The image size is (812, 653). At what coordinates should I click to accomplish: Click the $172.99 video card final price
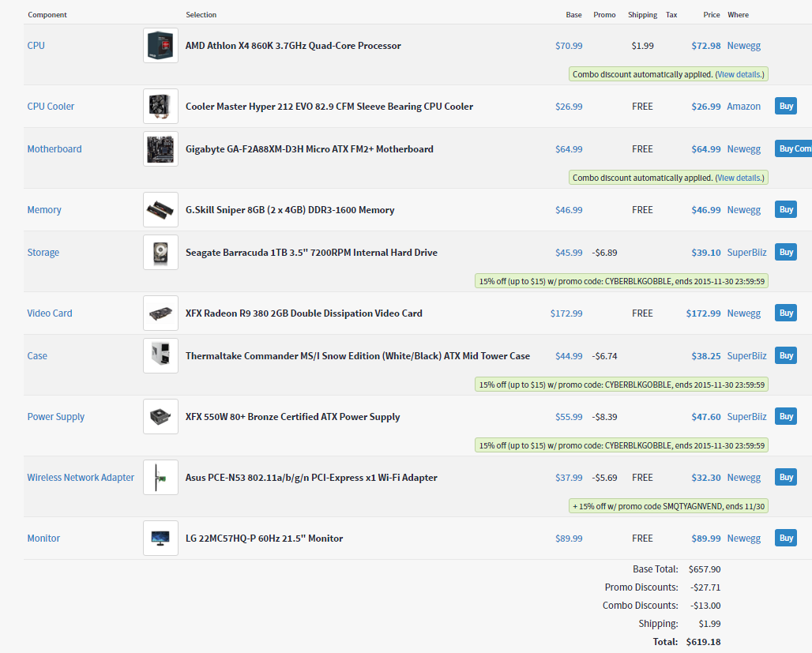[x=703, y=313]
